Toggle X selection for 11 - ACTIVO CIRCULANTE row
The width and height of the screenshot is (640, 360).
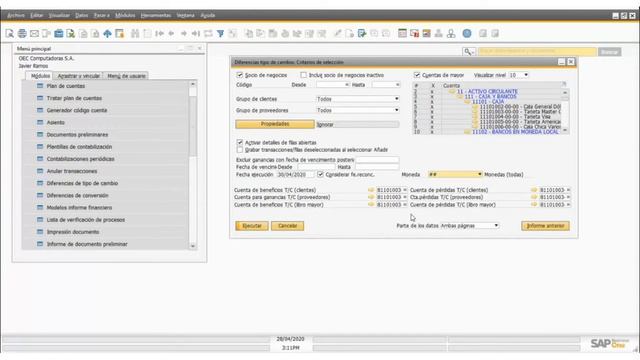point(433,91)
